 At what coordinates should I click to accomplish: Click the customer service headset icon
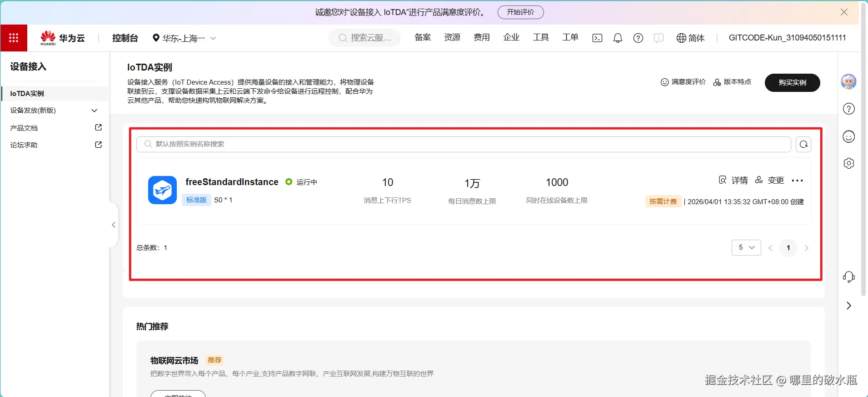pos(848,277)
